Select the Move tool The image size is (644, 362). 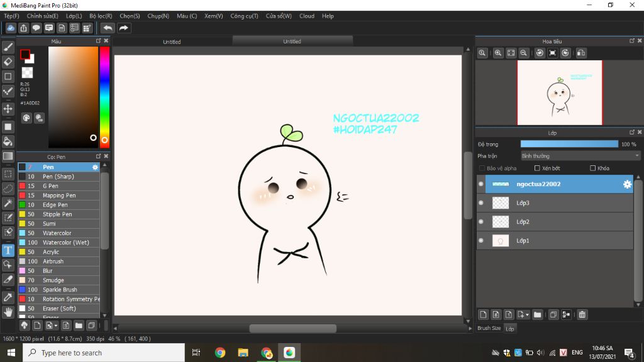click(x=8, y=109)
